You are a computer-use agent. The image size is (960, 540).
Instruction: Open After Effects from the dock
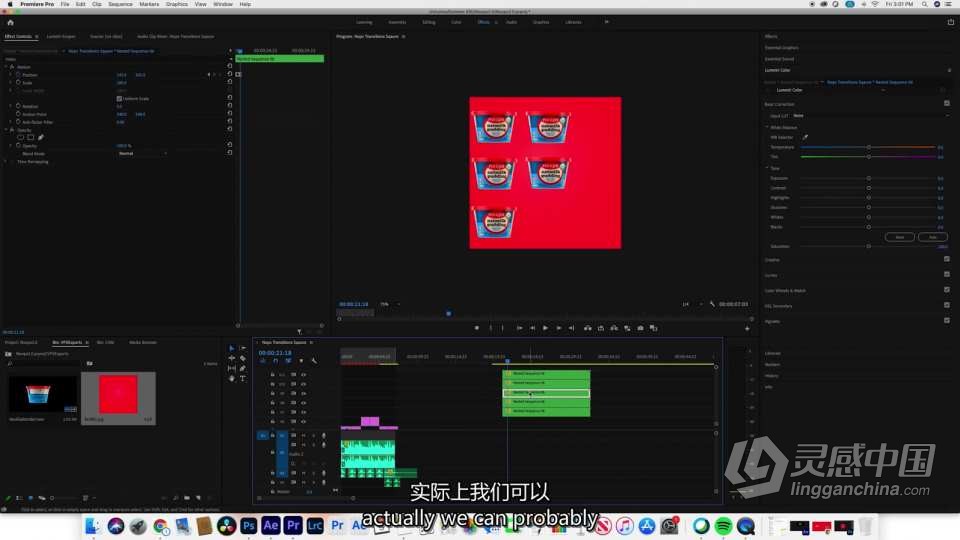271,526
